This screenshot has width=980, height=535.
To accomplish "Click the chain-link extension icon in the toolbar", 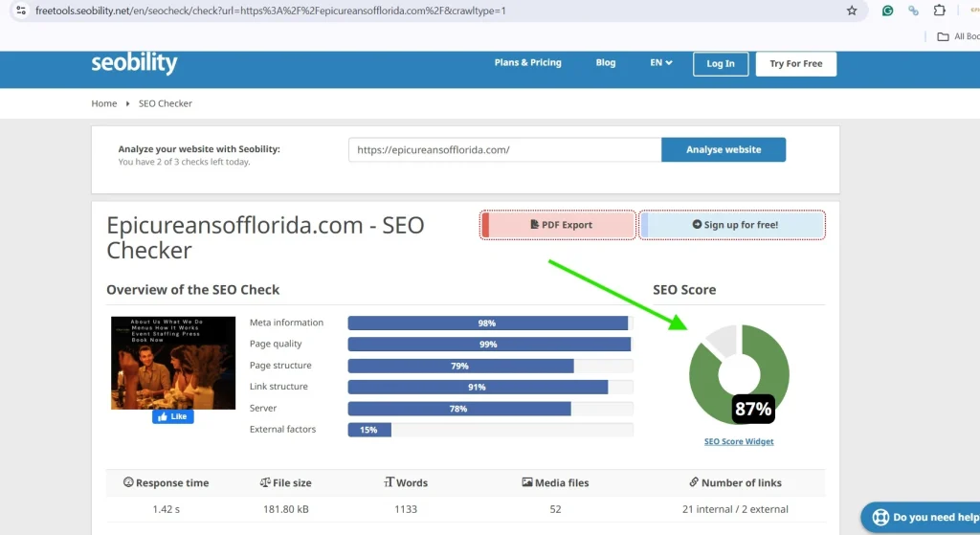I will (913, 11).
